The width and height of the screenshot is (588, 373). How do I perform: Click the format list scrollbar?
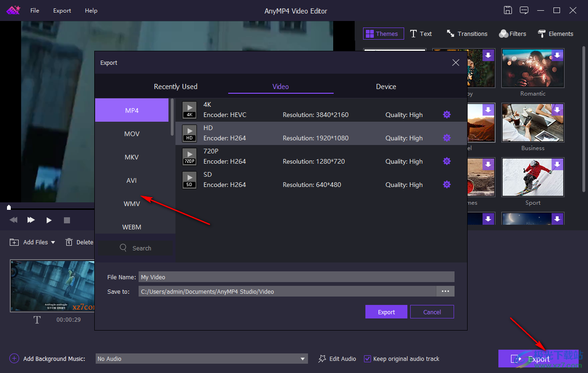[172, 117]
